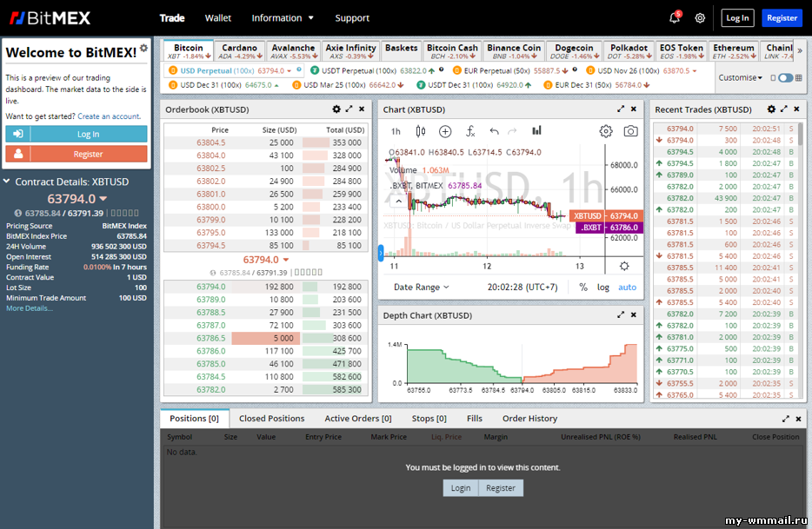The width and height of the screenshot is (812, 529).
Task: Open chart indicators (fx) menu
Action: (x=470, y=131)
